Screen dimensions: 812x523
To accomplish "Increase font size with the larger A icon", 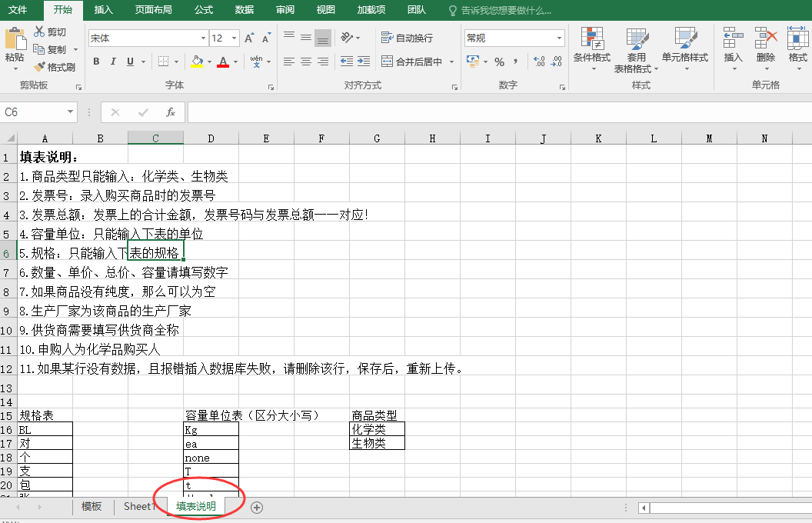I will [x=249, y=38].
